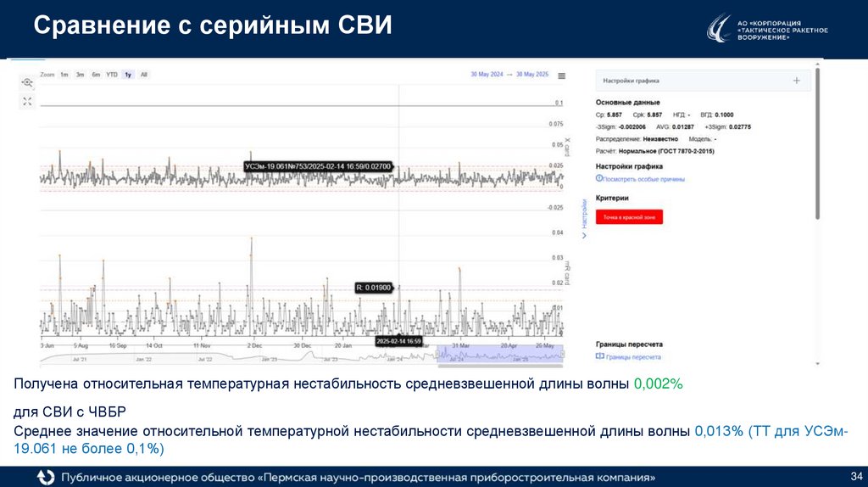Click the zoom reset magnifier icon
This screenshot has height=487, width=868.
[27, 82]
